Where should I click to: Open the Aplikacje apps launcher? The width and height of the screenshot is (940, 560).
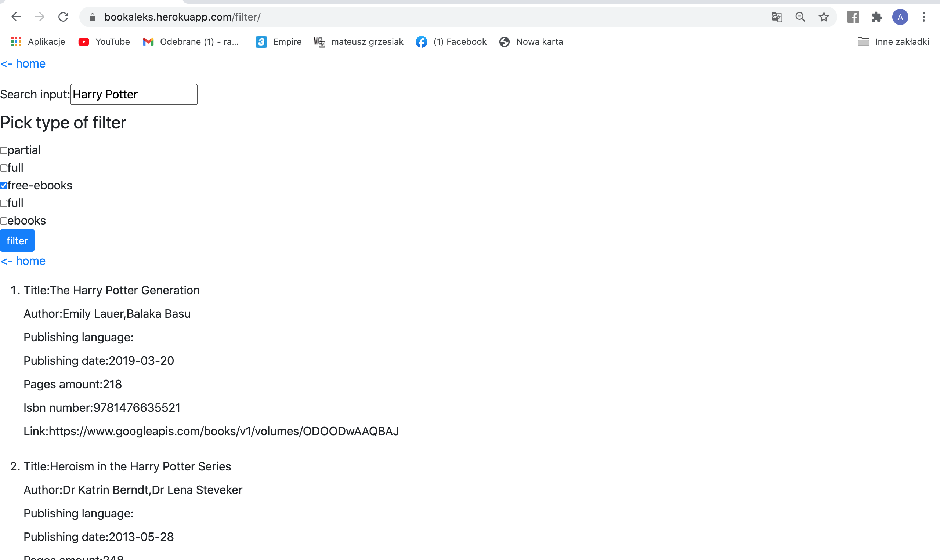tap(38, 41)
